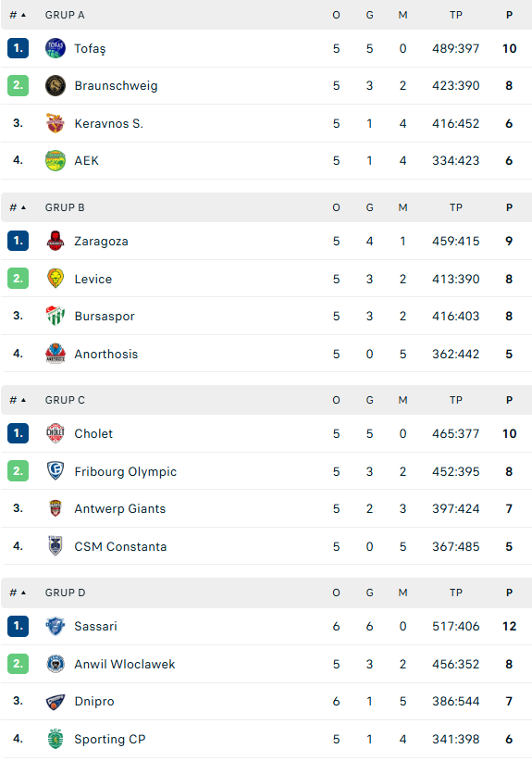
Task: Sort Grup A by P column
Action: 509,15
